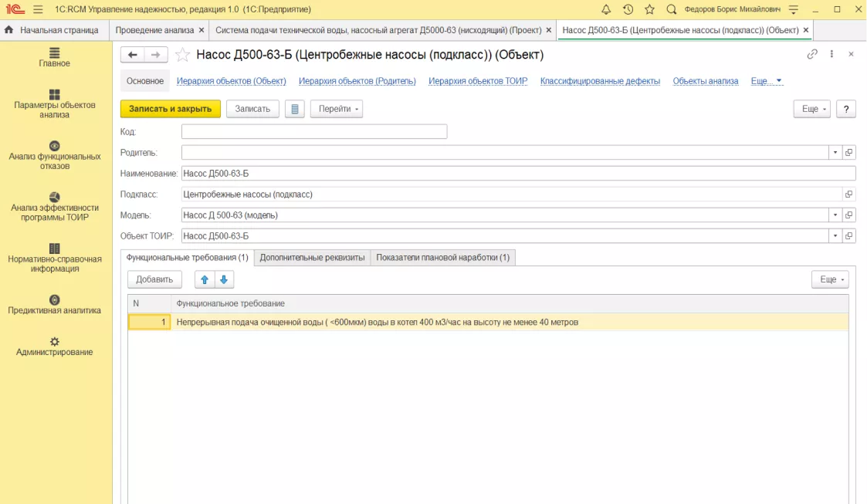Open the notifications bell icon

point(606,9)
